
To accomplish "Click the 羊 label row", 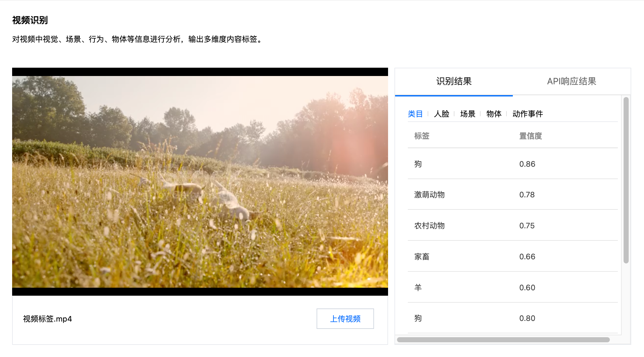I will coord(513,288).
